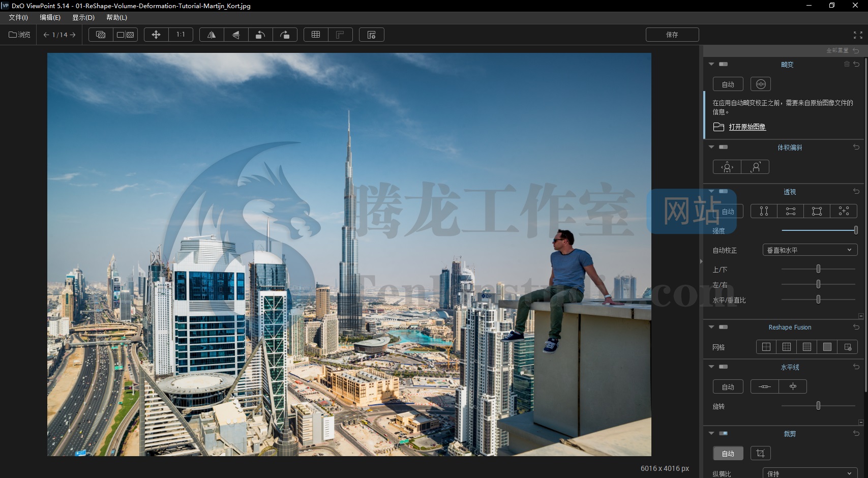Image resolution: width=868 pixels, height=478 pixels.
Task: Rotate the image right
Action: 285,35
